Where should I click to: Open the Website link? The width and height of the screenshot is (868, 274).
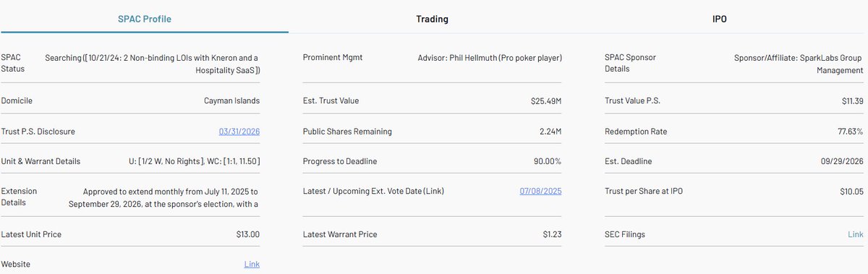[x=252, y=265]
